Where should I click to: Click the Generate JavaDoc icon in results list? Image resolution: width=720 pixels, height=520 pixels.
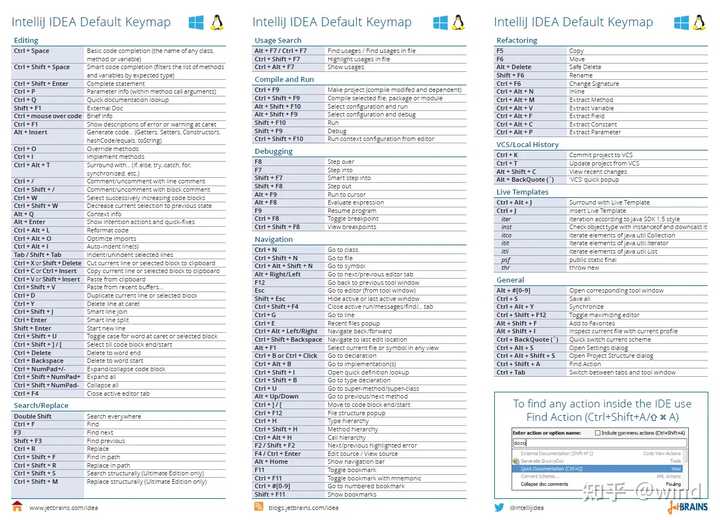[516, 461]
